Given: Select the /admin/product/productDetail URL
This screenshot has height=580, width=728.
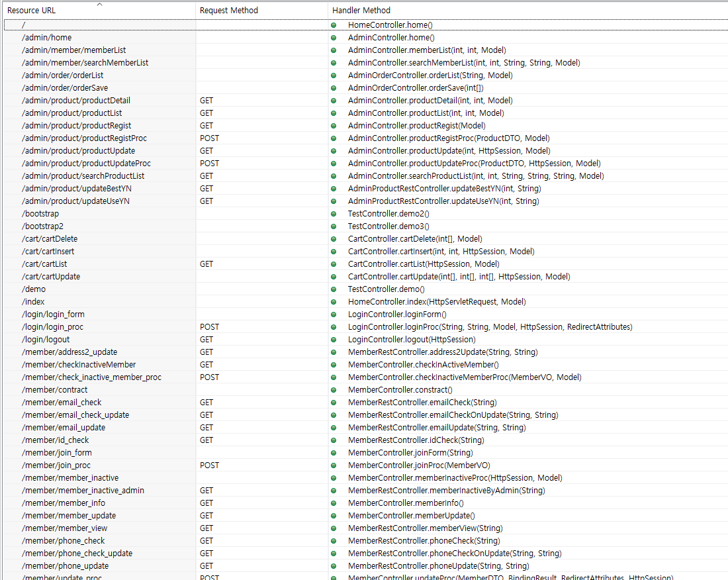Looking at the screenshot, I should (75, 100).
